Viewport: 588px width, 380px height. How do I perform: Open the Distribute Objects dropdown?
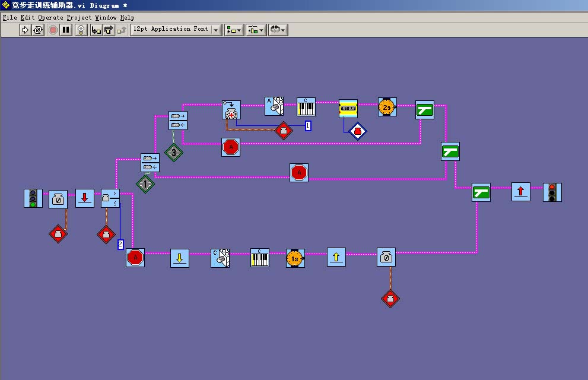pyautogui.click(x=256, y=30)
